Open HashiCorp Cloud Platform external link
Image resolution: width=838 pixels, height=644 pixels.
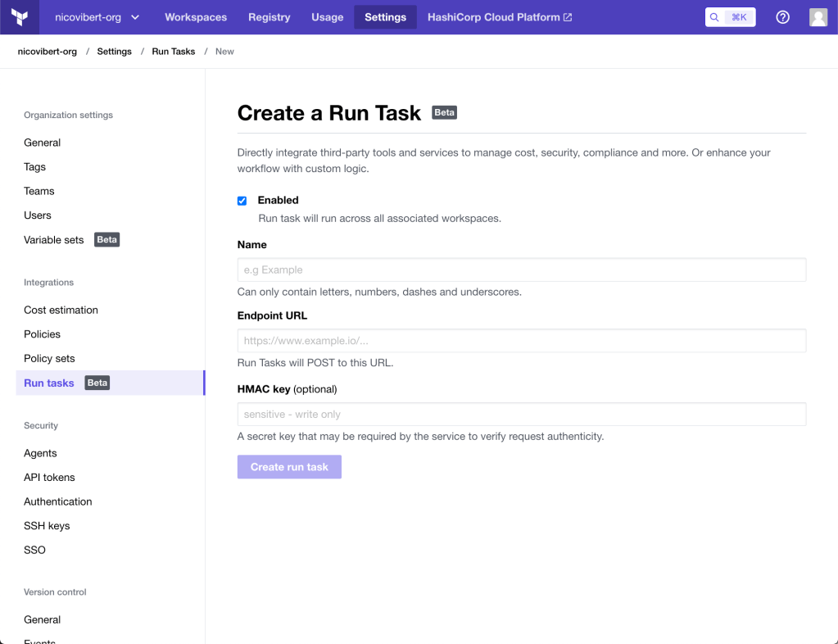(499, 17)
